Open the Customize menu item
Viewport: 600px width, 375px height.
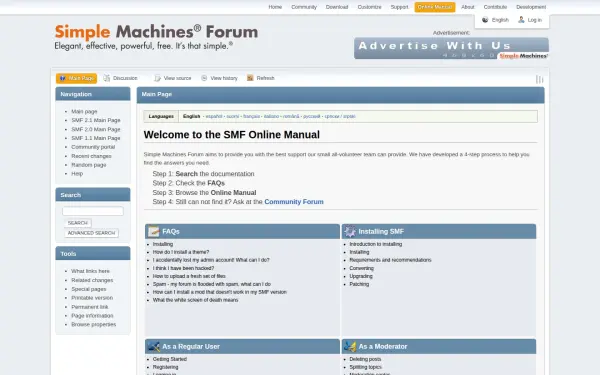click(369, 7)
